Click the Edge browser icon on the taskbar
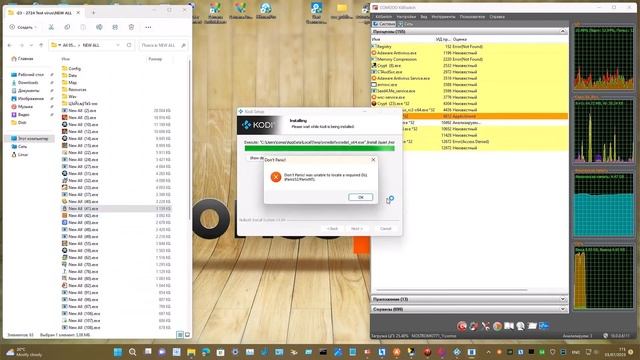The height and width of the screenshot is (360, 640). [206, 352]
